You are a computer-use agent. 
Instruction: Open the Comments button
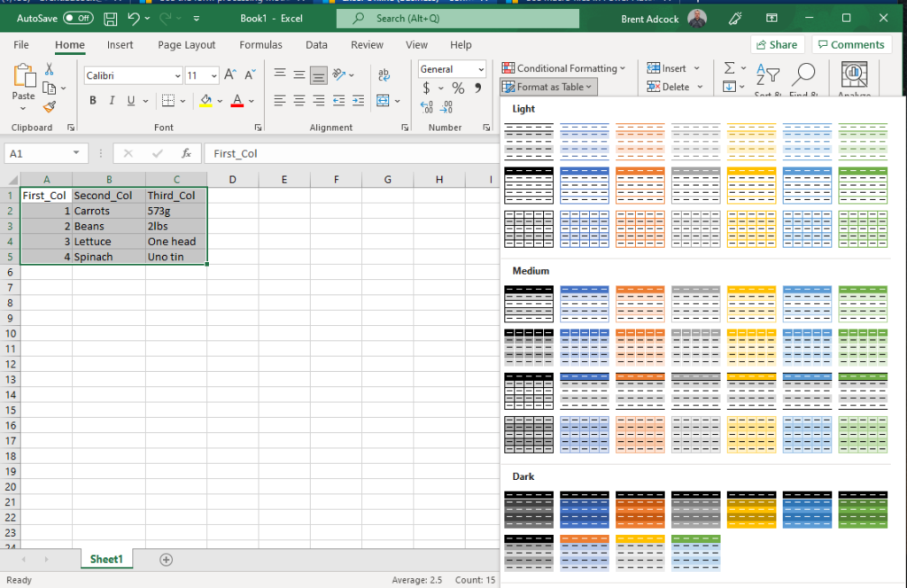[x=850, y=45]
